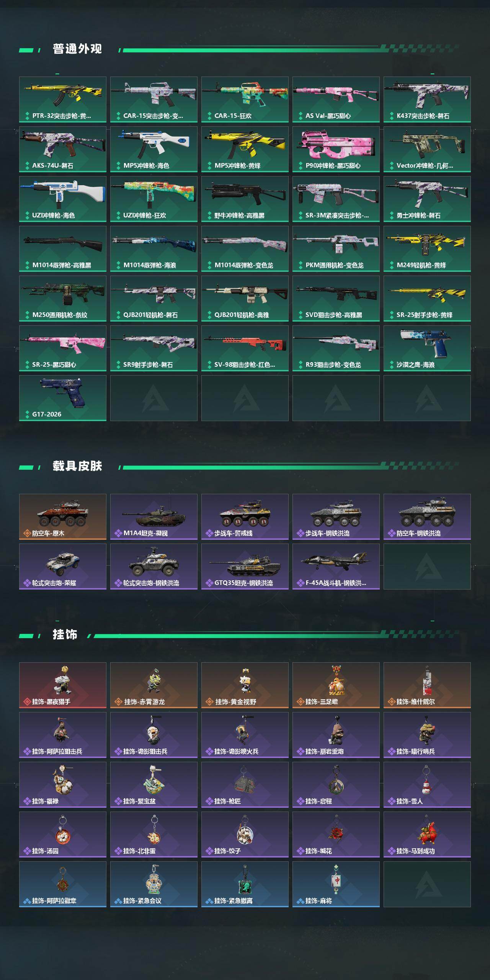Open the F-45A战斗机 fighter jet skin
Image resolution: width=490 pixels, height=980 pixels.
[x=336, y=567]
